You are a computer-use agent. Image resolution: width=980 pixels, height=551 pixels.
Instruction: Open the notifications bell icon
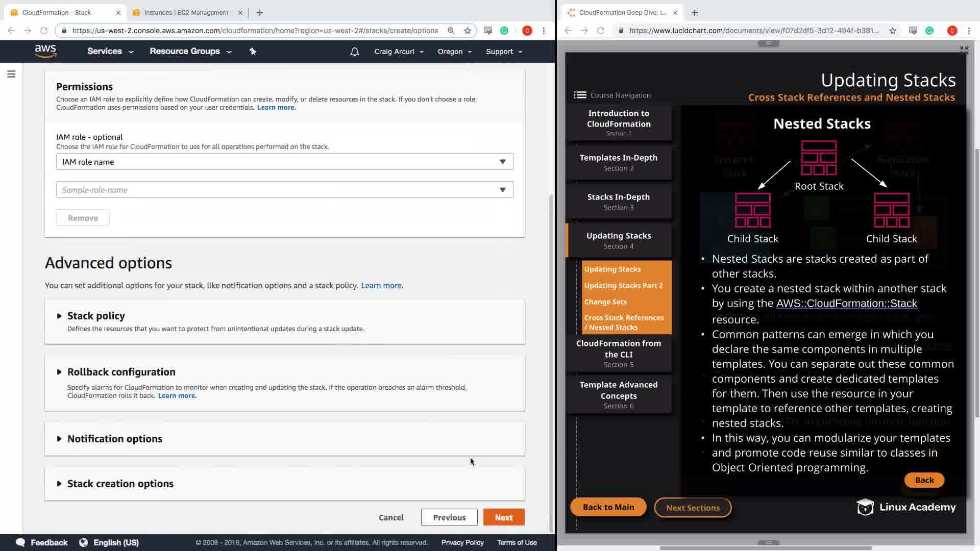pos(355,52)
